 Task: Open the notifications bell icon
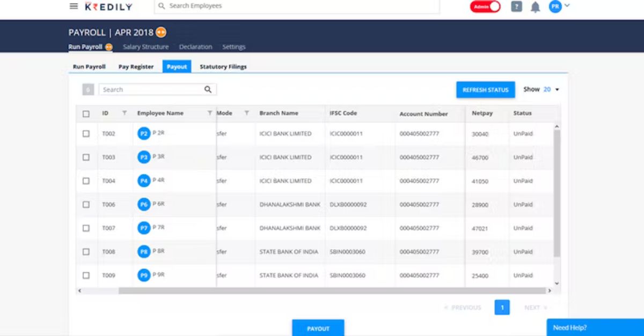click(534, 6)
